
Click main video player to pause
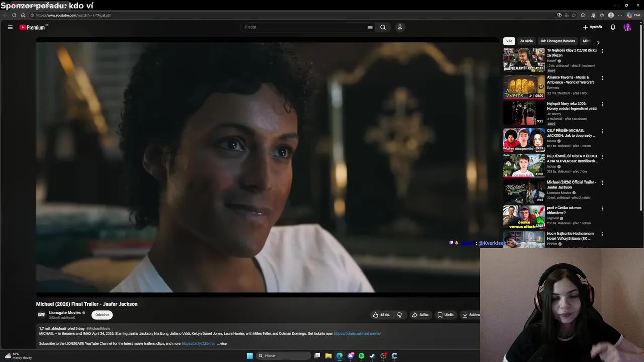[x=267, y=166]
